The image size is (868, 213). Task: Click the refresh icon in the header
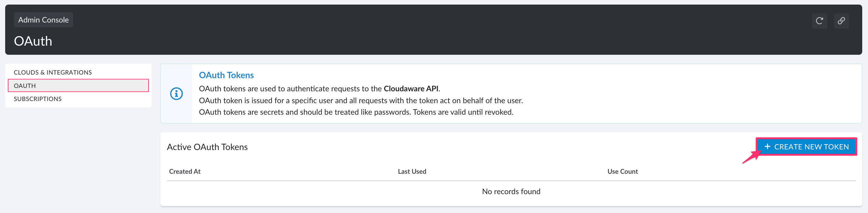(x=819, y=21)
